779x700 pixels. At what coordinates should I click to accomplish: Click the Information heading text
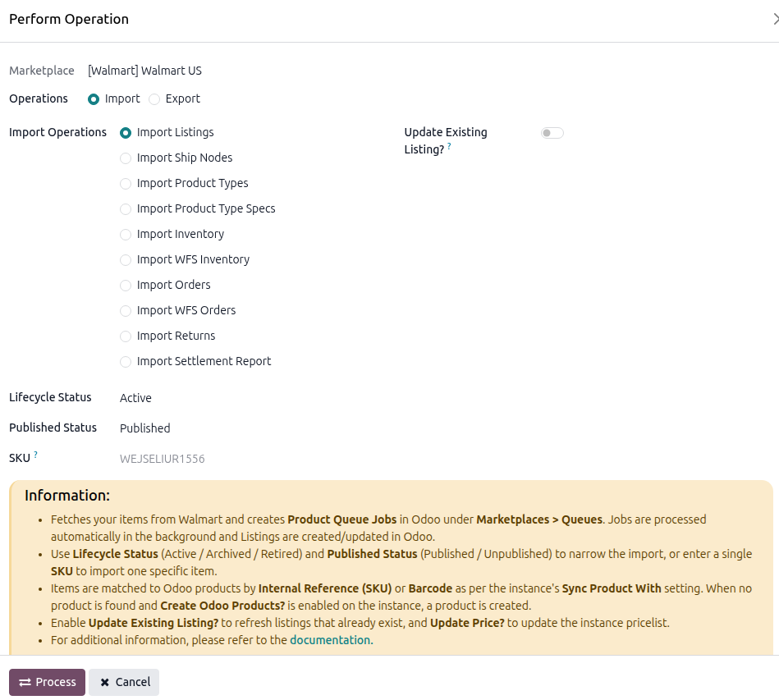coord(67,496)
